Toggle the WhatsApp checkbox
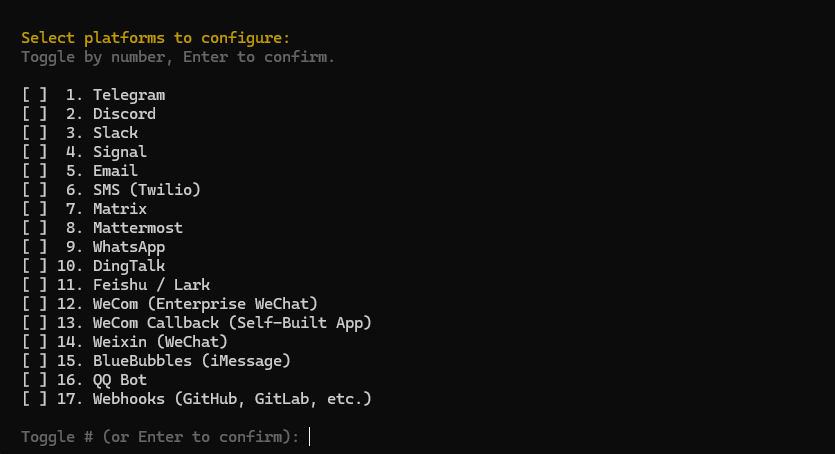Image resolution: width=835 pixels, height=454 pixels. tap(34, 247)
